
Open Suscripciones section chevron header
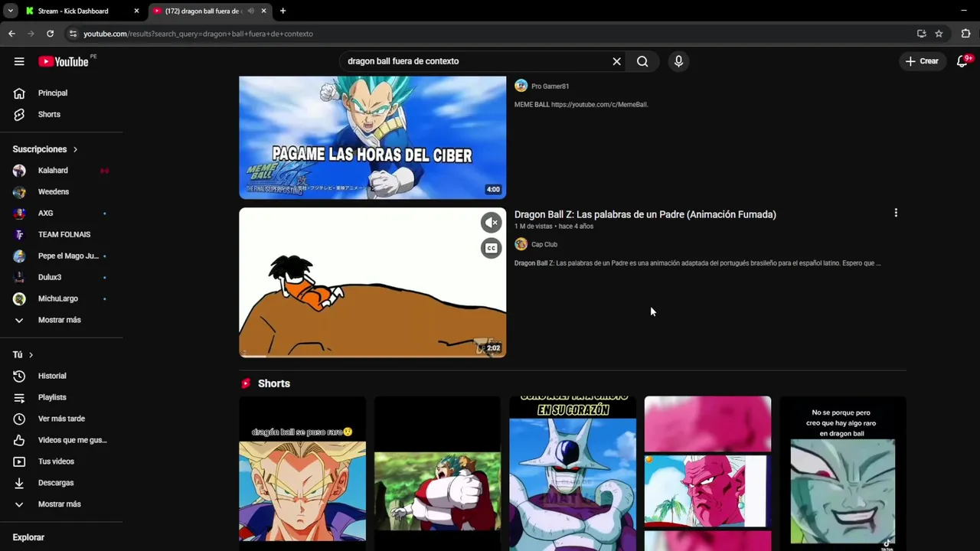(45, 149)
